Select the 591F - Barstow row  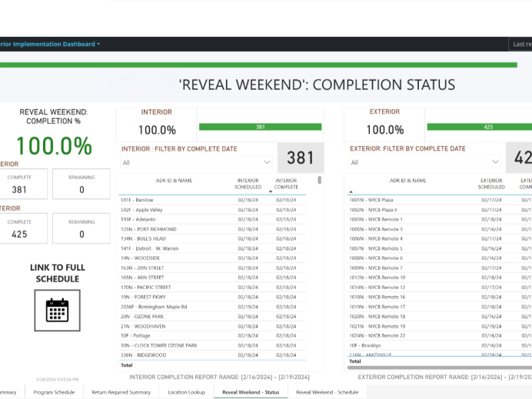[x=138, y=200]
